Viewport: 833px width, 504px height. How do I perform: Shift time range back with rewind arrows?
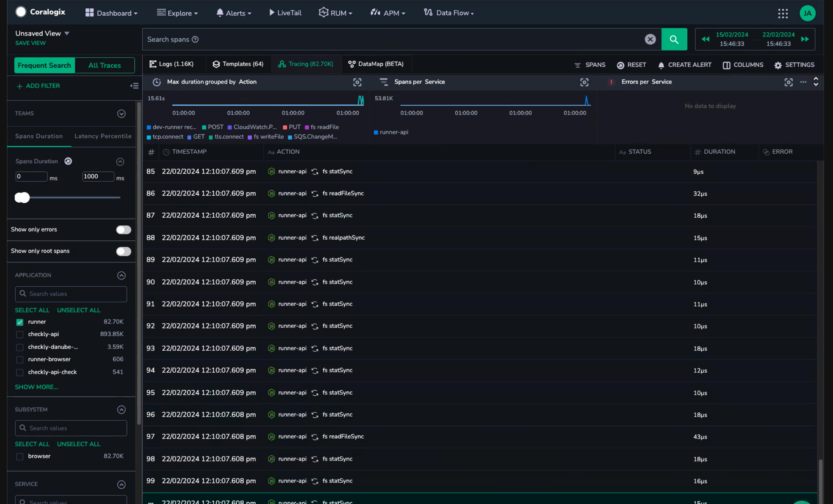click(x=705, y=39)
